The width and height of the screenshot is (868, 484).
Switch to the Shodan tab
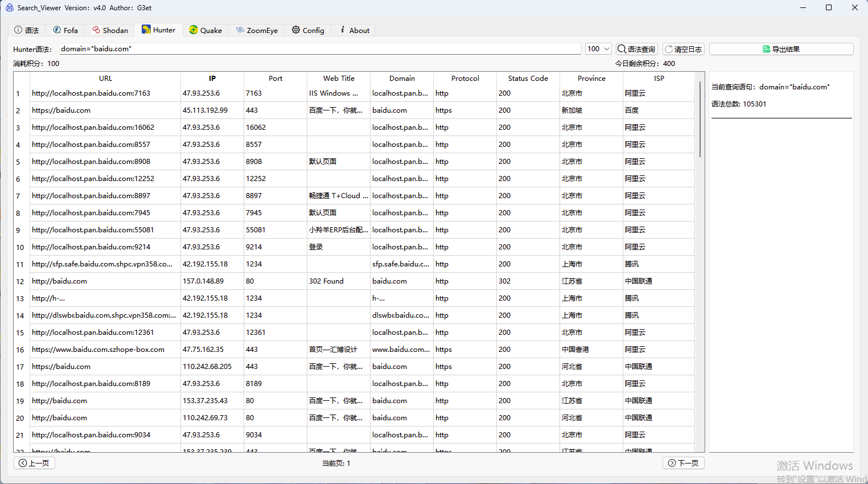point(110,30)
